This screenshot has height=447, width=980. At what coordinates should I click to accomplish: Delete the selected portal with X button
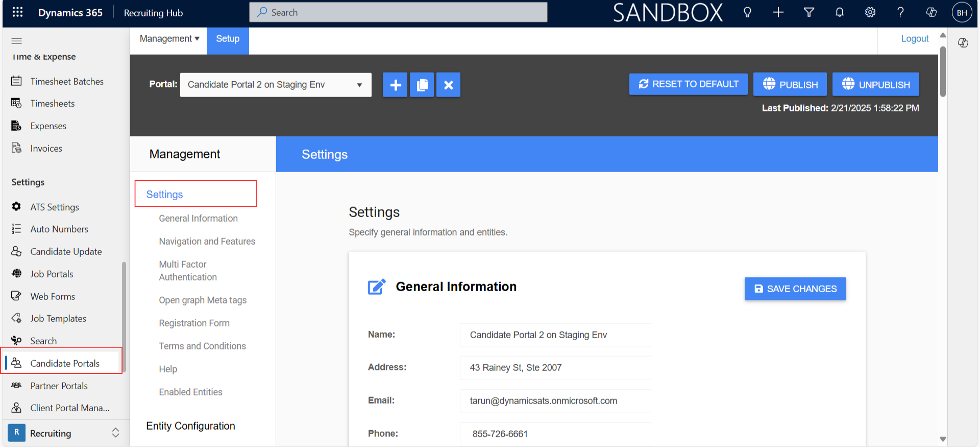click(448, 85)
